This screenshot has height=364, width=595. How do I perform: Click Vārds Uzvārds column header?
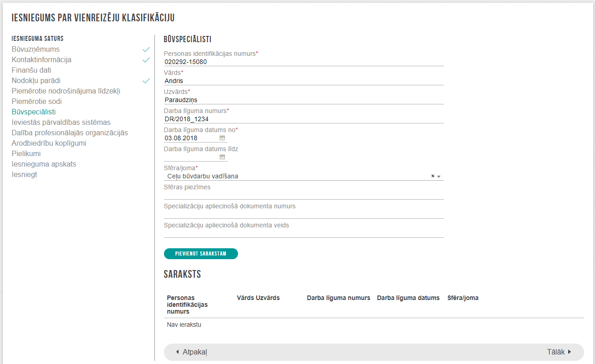(x=258, y=298)
